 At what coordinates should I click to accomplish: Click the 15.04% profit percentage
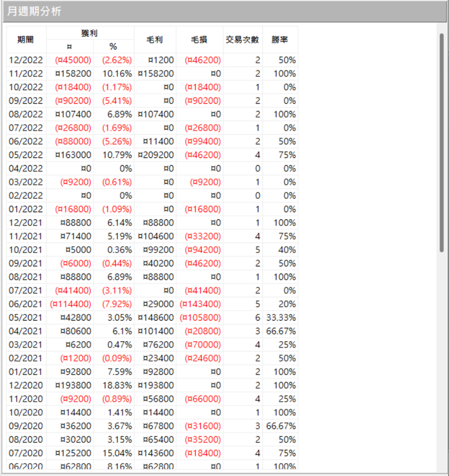117,453
